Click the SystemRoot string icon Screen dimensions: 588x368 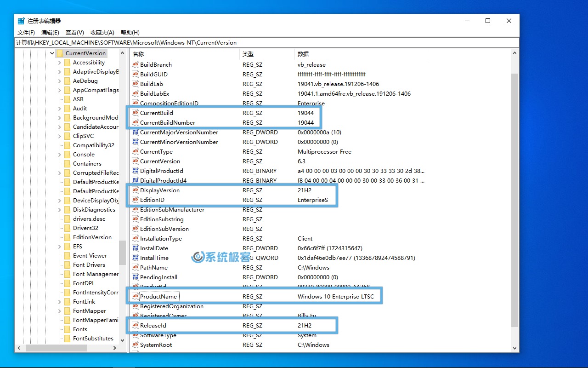tap(136, 345)
